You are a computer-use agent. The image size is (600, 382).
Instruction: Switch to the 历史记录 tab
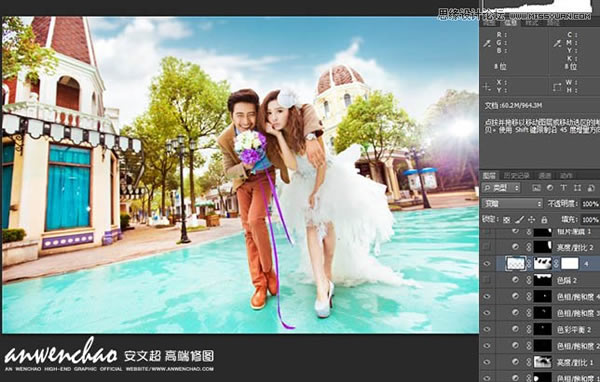[x=516, y=175]
